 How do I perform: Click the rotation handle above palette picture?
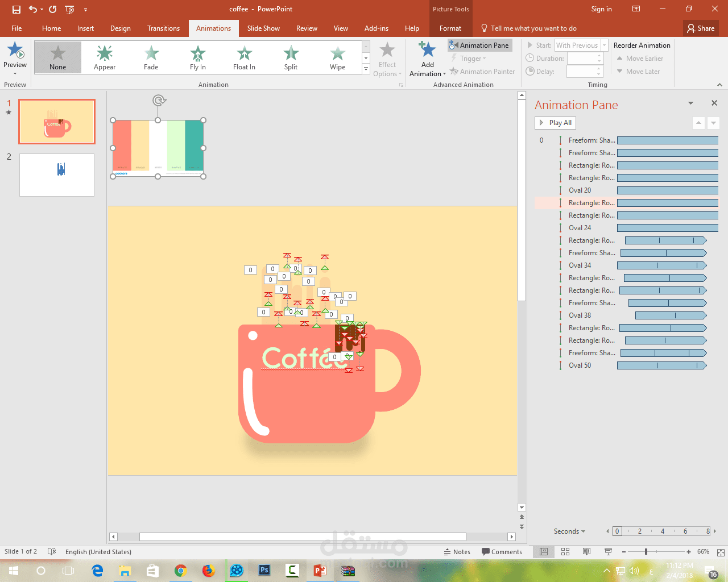[159, 101]
